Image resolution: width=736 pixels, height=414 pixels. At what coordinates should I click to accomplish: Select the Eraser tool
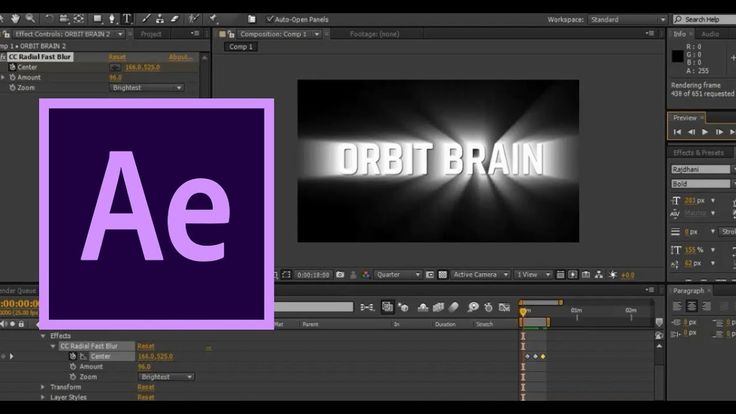coord(175,19)
